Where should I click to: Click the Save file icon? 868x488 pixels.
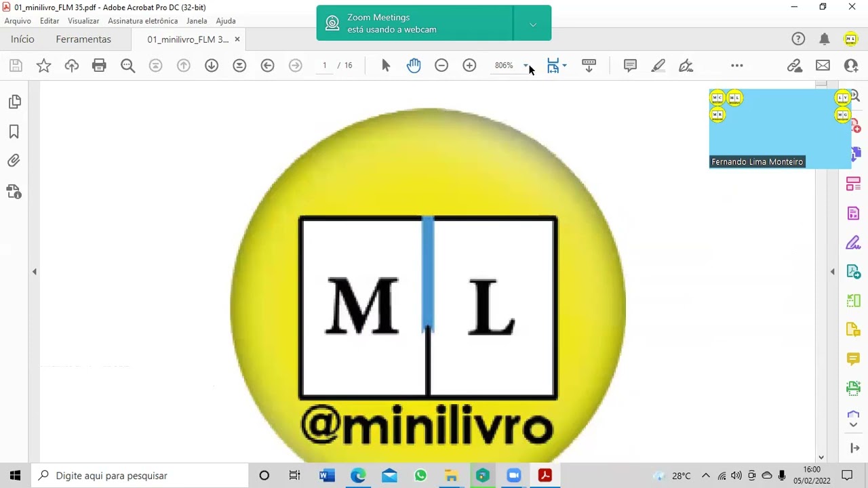tap(16, 66)
